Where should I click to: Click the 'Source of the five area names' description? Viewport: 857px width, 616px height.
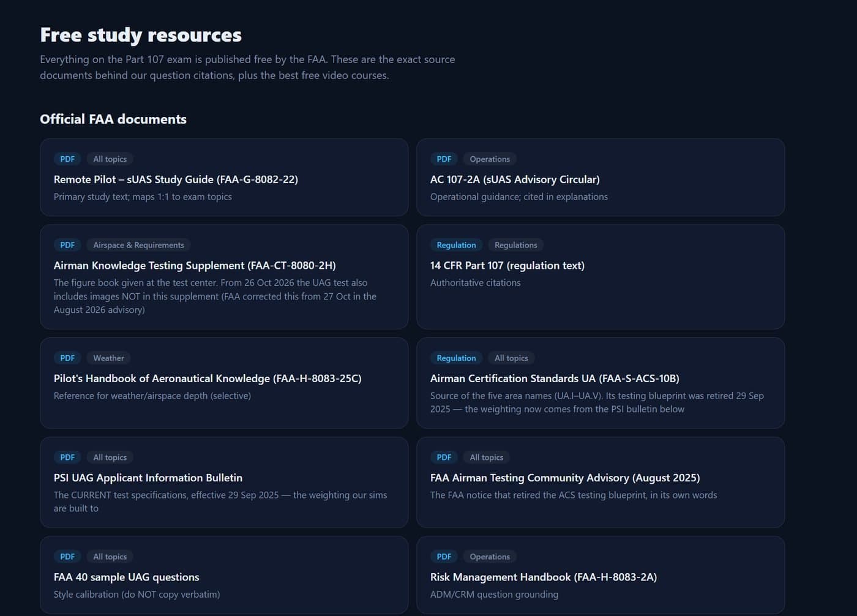pyautogui.click(x=597, y=402)
